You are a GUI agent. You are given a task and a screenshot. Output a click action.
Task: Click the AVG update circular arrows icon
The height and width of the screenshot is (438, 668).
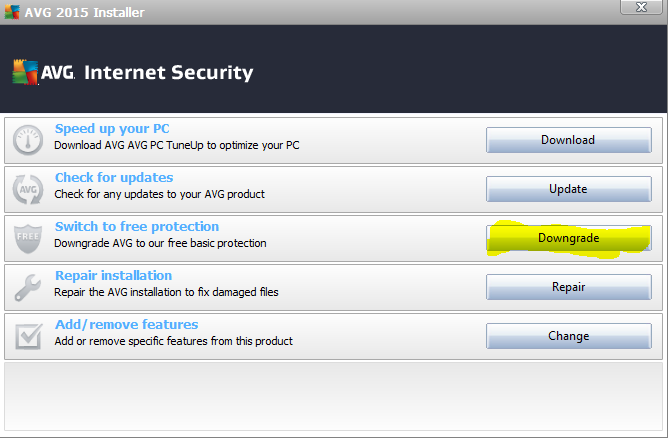[28, 188]
